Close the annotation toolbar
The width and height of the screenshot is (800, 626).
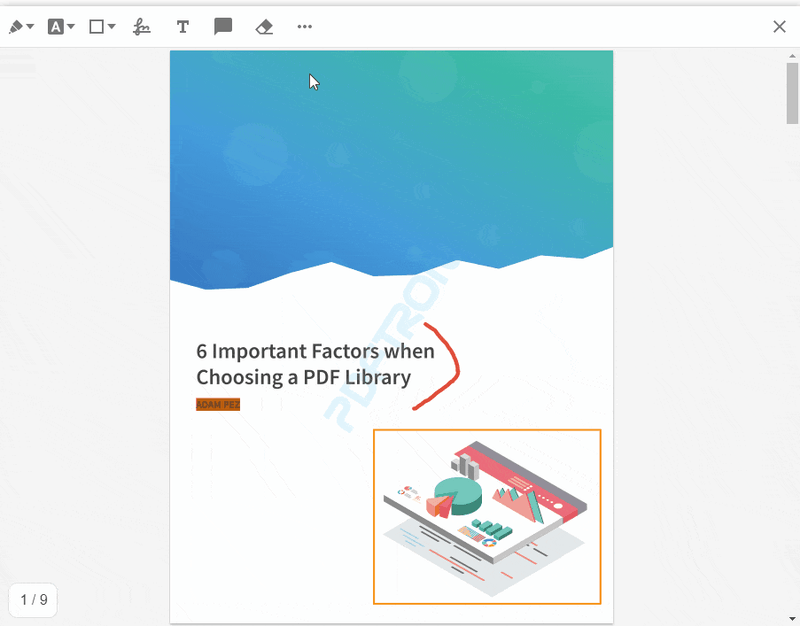point(779,27)
